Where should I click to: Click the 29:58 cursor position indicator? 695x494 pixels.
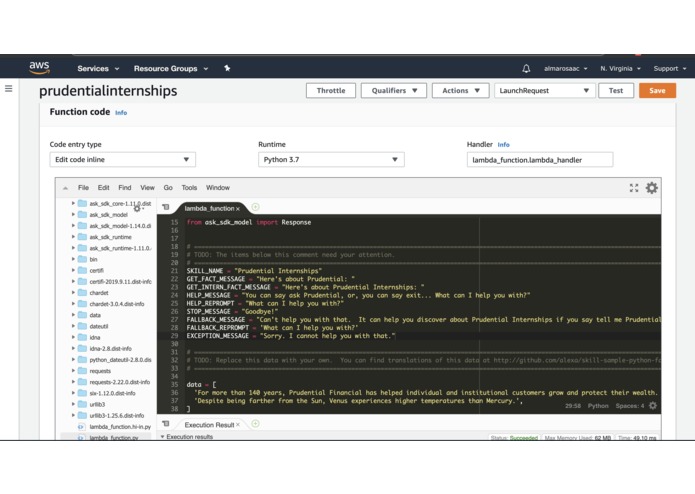pyautogui.click(x=573, y=406)
